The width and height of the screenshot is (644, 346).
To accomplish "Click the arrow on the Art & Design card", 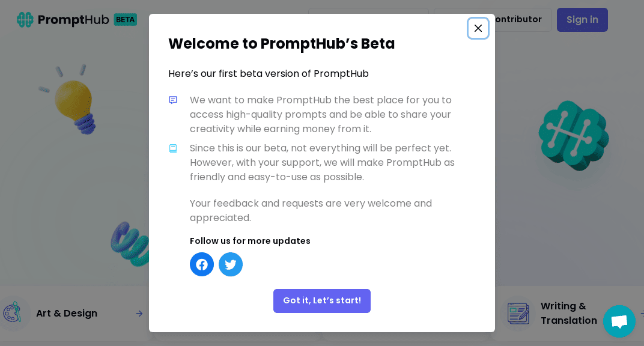I will point(139,313).
